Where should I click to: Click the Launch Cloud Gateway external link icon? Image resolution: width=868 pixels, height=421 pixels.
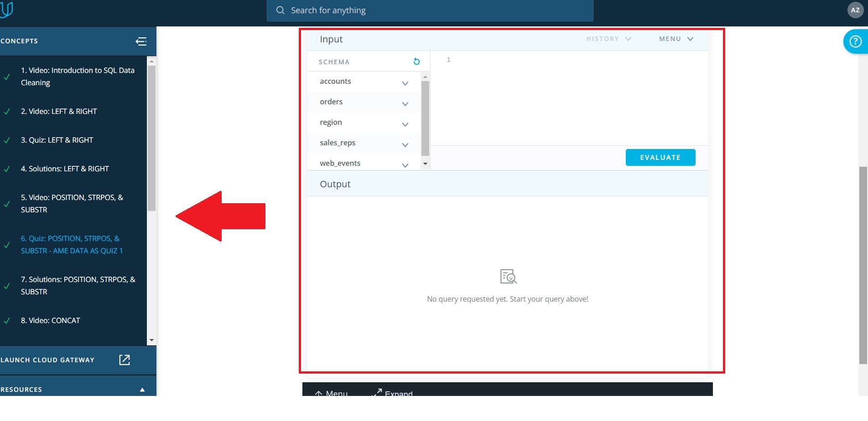124,360
